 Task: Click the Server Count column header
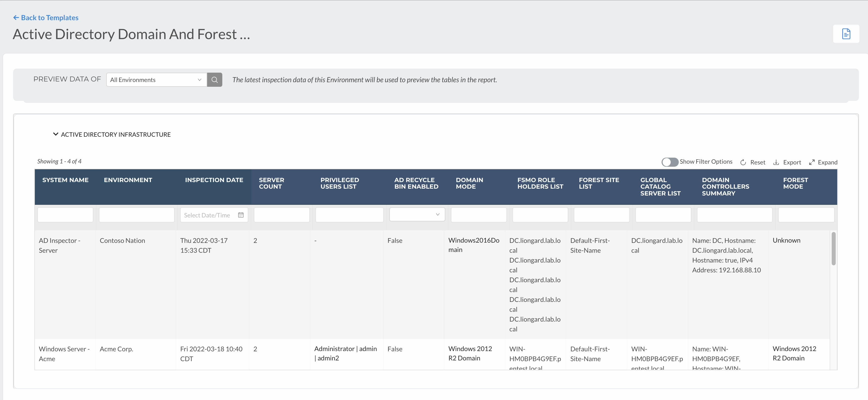271,183
